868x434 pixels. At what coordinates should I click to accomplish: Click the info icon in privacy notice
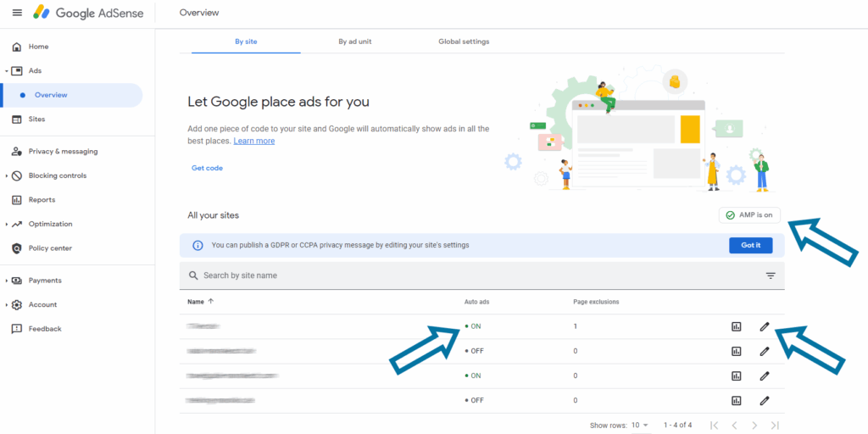pyautogui.click(x=197, y=245)
